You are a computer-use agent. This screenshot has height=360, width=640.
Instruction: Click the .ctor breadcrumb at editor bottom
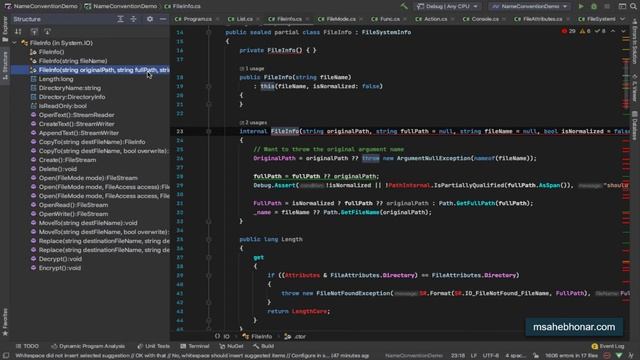[295, 336]
